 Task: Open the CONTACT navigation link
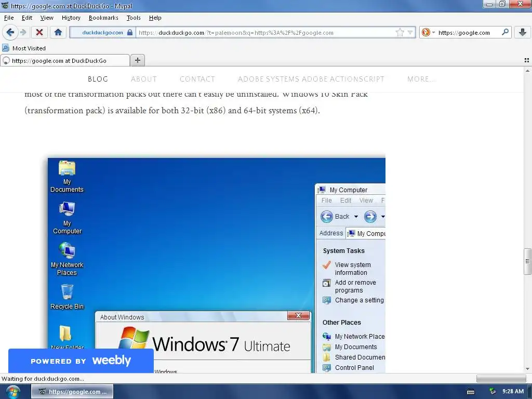(197, 79)
